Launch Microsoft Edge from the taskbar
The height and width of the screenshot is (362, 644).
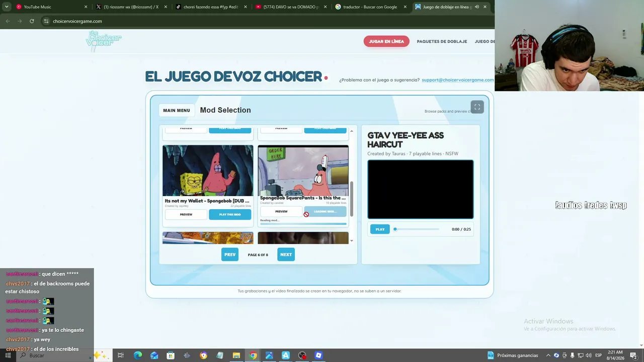(137, 355)
